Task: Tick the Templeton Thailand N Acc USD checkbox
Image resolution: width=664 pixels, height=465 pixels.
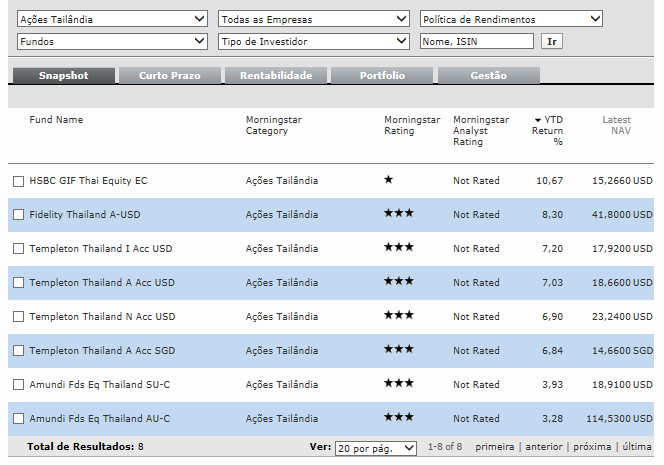Action: [18, 316]
